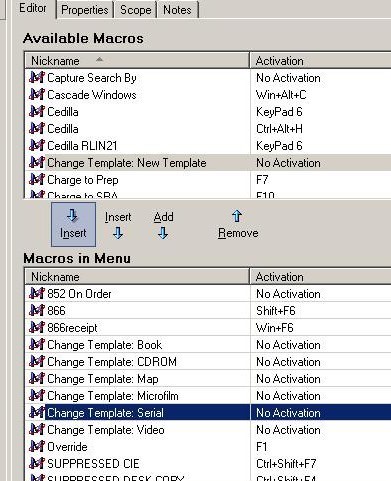This screenshot has height=481, width=391.
Task: Click the Win+Alt+C activation cell
Action: click(281, 95)
